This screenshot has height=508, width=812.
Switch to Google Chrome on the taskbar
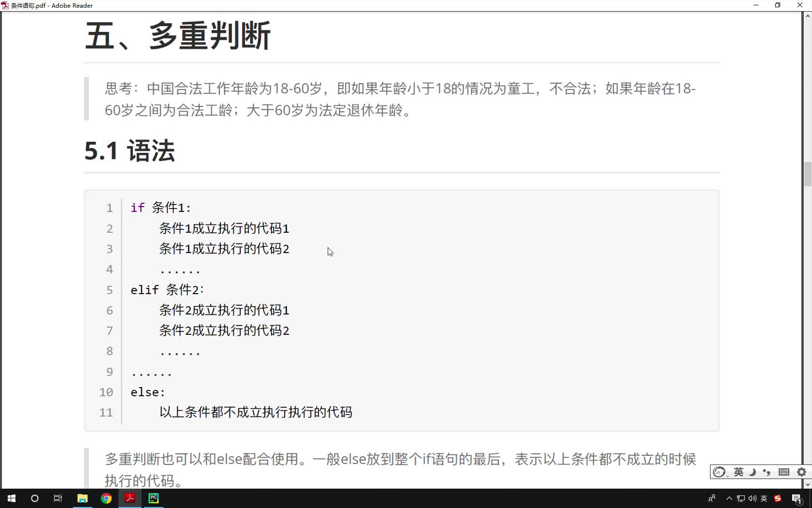click(x=106, y=498)
